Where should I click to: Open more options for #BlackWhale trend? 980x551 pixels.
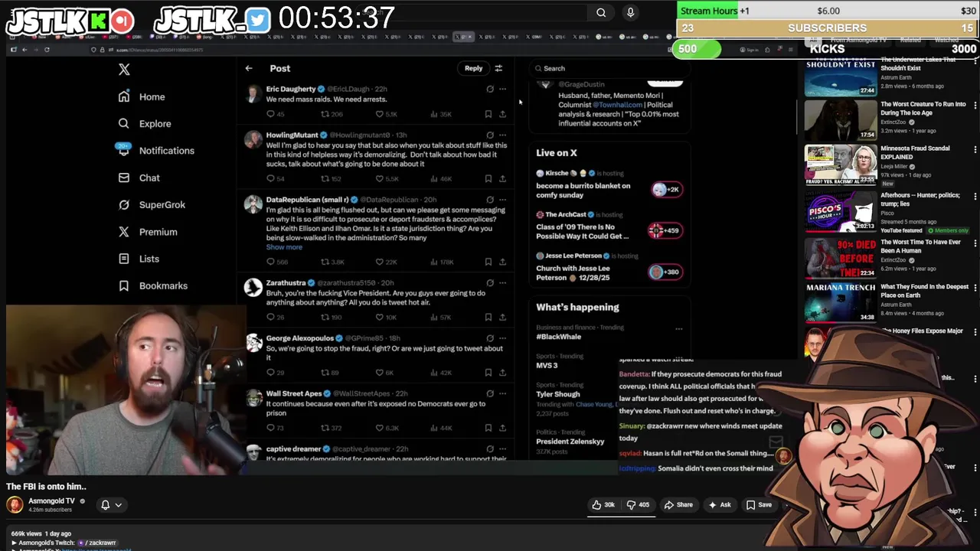pos(678,329)
